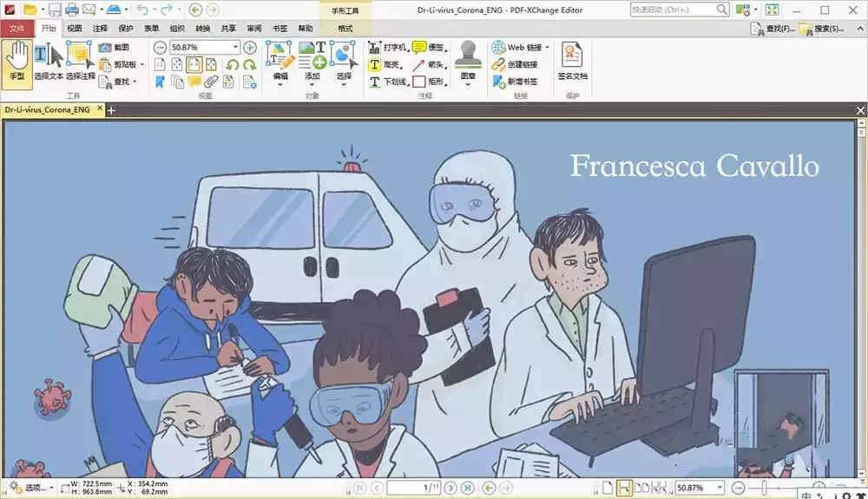Toggle the continuous page layout in status bar
The width and height of the screenshot is (868, 499).
[624, 488]
